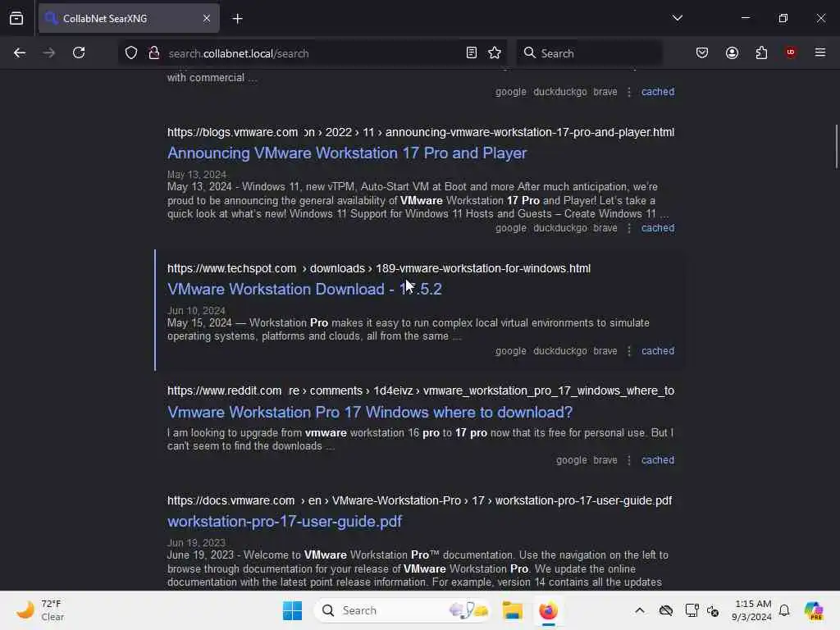Open the Extensions puzzle icon

[x=761, y=53]
